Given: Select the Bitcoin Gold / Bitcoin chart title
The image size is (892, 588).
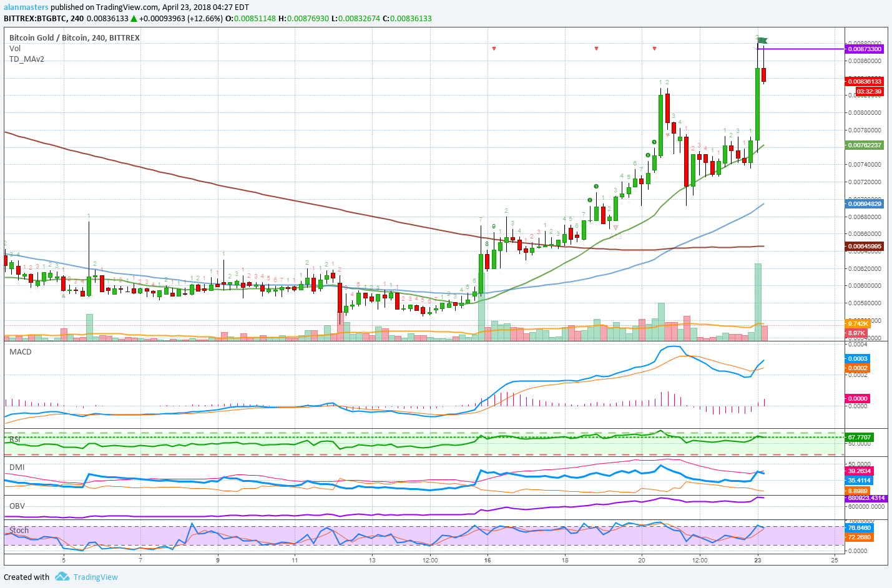Looking at the screenshot, I should click(74, 37).
